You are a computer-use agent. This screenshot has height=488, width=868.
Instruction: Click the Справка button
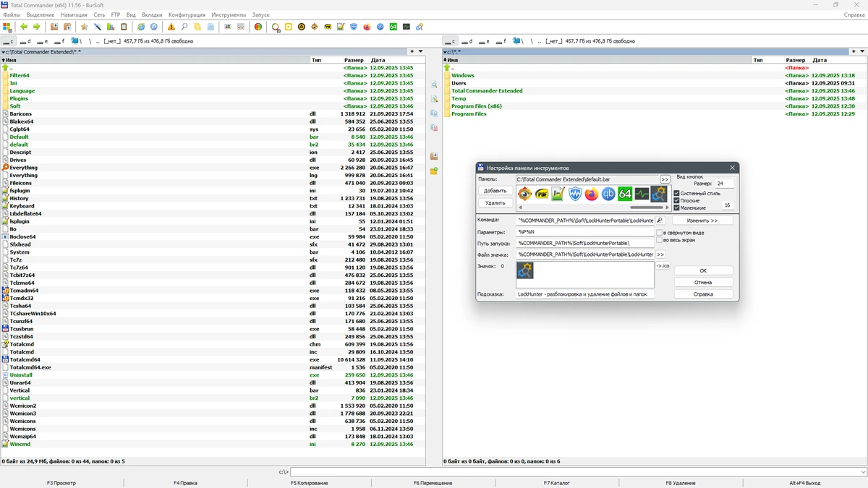pos(703,294)
